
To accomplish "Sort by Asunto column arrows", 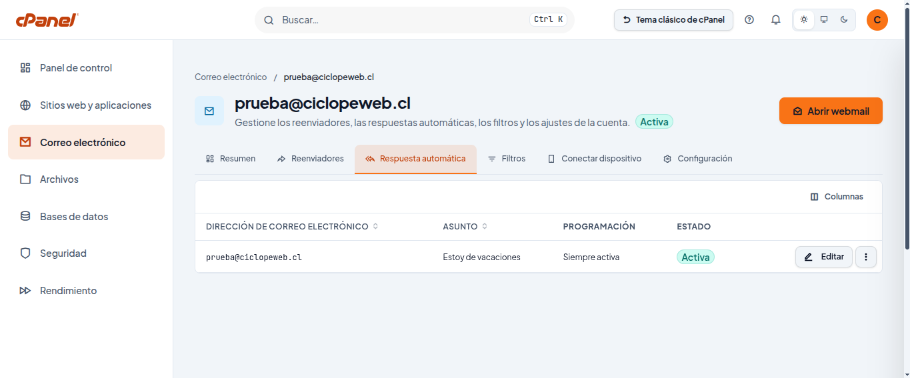I will point(485,226).
